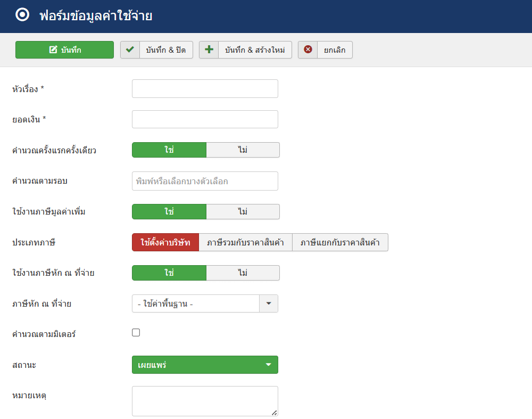This screenshot has width=532, height=419.
Task: Select ภาษีรวมกับราคาสินค้า tax type
Action: pyautogui.click(x=245, y=242)
